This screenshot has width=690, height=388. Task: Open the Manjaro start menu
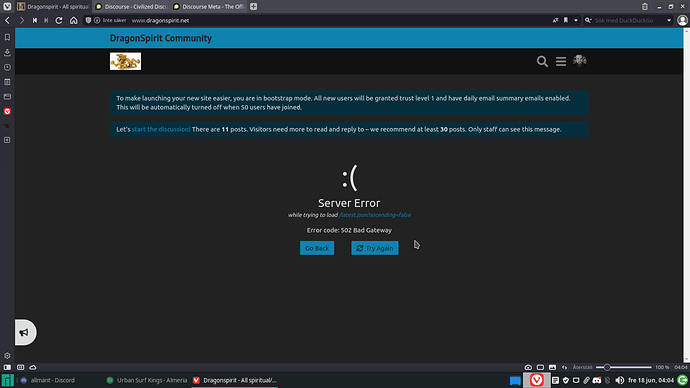tap(7, 380)
